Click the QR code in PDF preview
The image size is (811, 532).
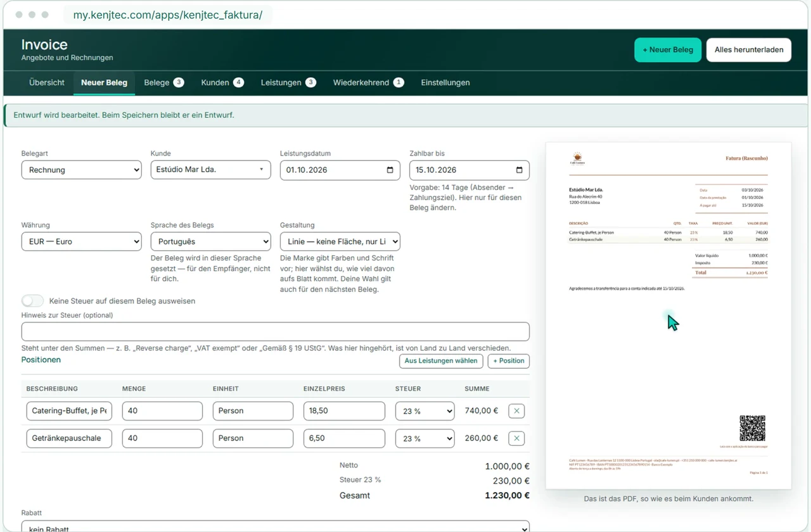(x=752, y=428)
